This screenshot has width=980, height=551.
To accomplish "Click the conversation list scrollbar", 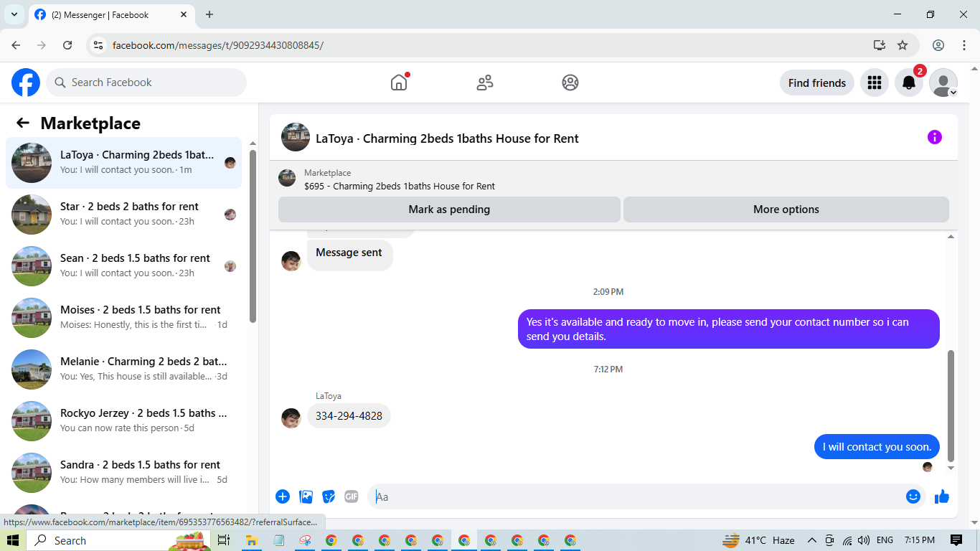I will point(253,237).
